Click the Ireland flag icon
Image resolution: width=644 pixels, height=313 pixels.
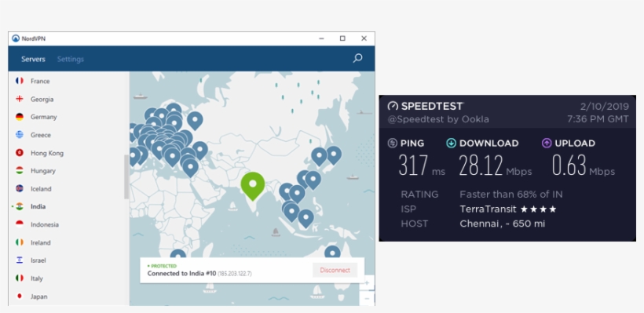click(x=20, y=242)
